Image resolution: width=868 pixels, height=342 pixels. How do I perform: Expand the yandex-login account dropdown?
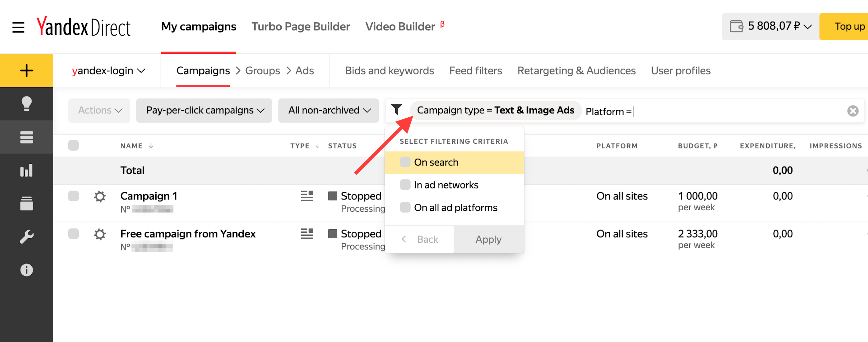[108, 71]
